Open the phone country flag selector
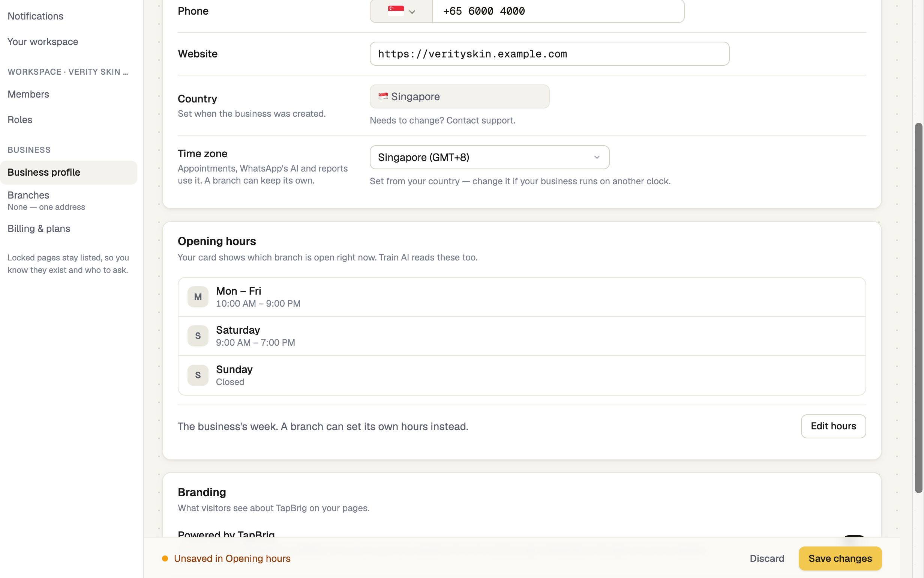 pyautogui.click(x=401, y=11)
